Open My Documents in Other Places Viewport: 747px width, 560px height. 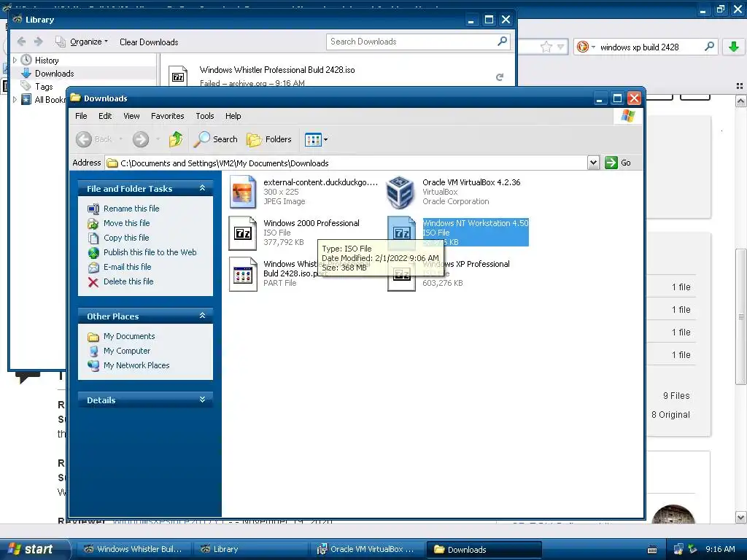click(x=129, y=336)
